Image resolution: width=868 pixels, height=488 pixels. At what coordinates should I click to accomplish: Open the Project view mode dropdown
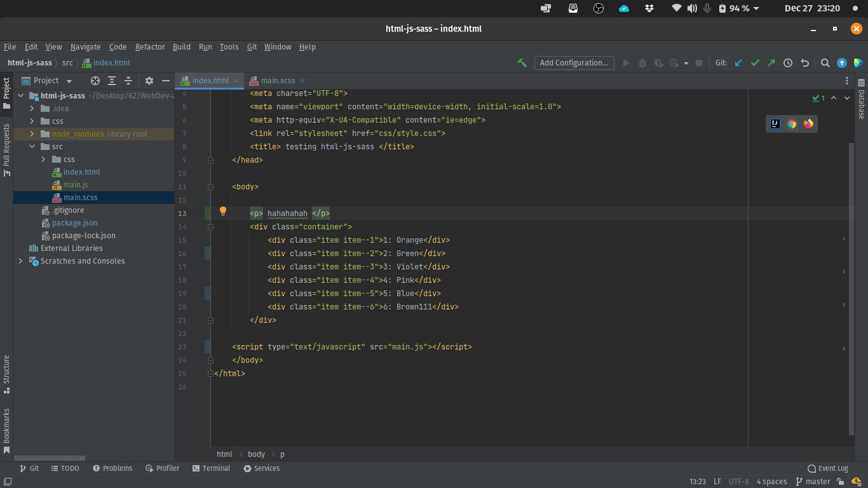69,81
